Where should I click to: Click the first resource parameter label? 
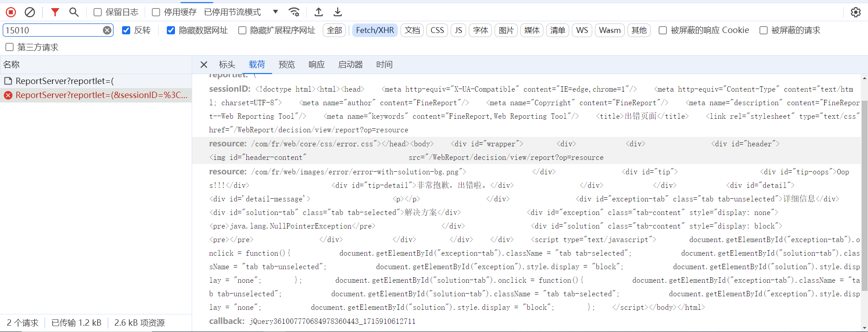click(x=228, y=144)
